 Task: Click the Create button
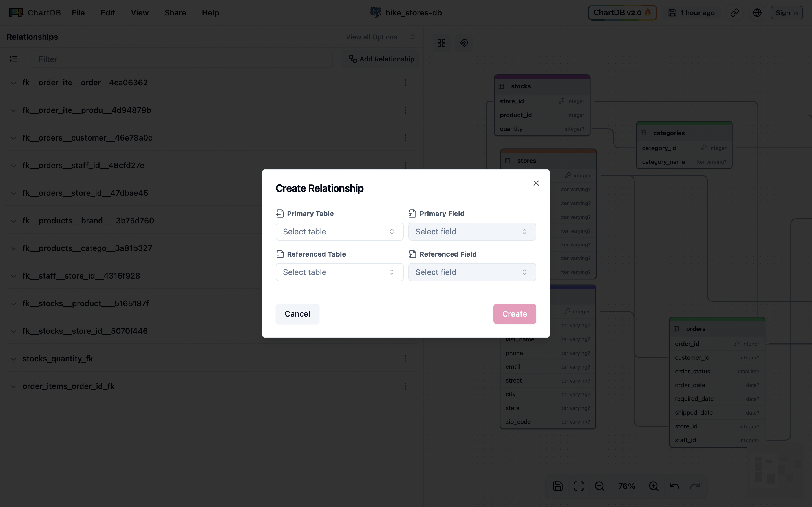coord(514,313)
